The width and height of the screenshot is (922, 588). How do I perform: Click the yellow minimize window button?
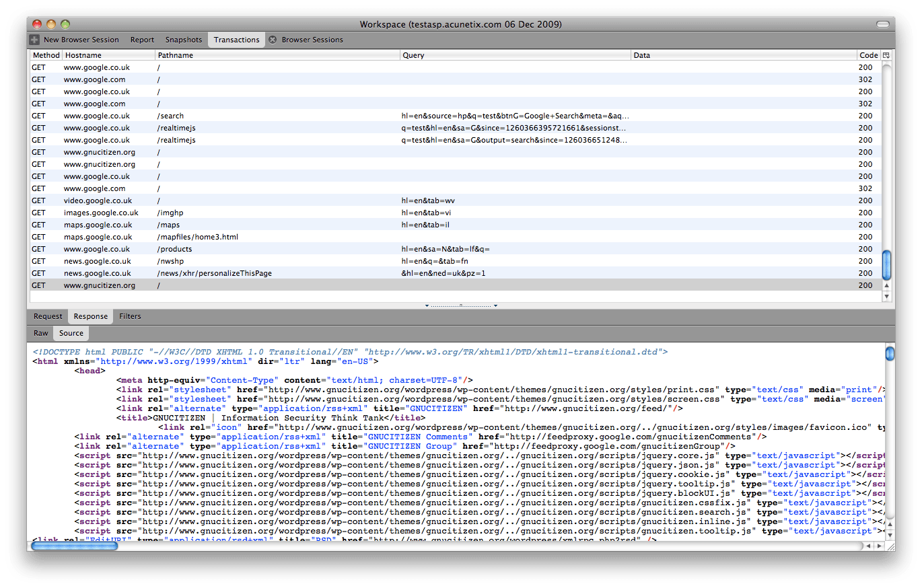tap(51, 24)
